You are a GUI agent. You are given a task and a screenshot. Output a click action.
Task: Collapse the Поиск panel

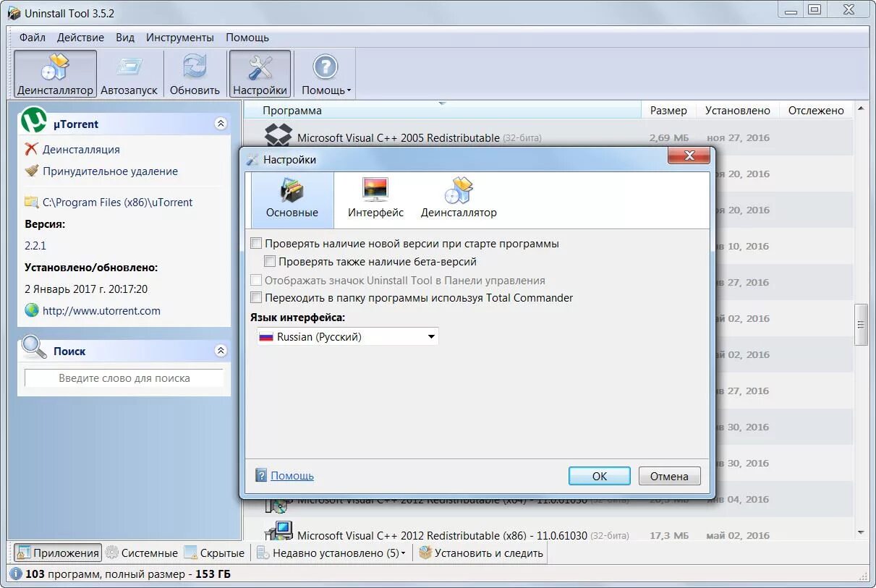pyautogui.click(x=221, y=351)
